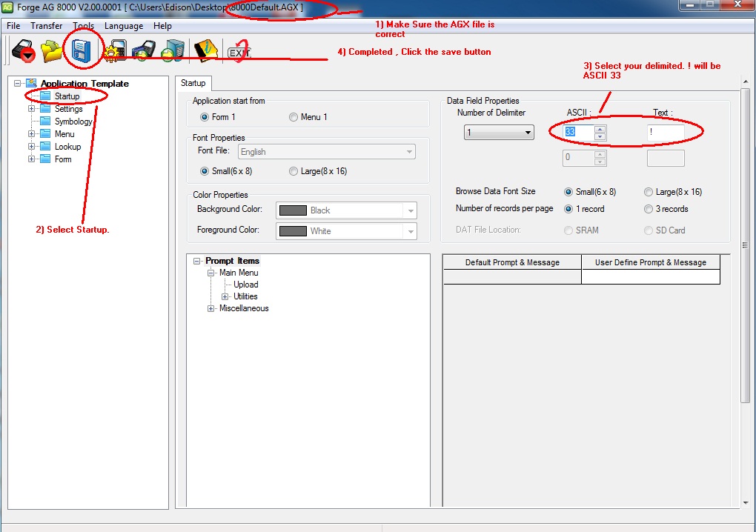
Task: Open the Language menu
Action: pos(124,26)
